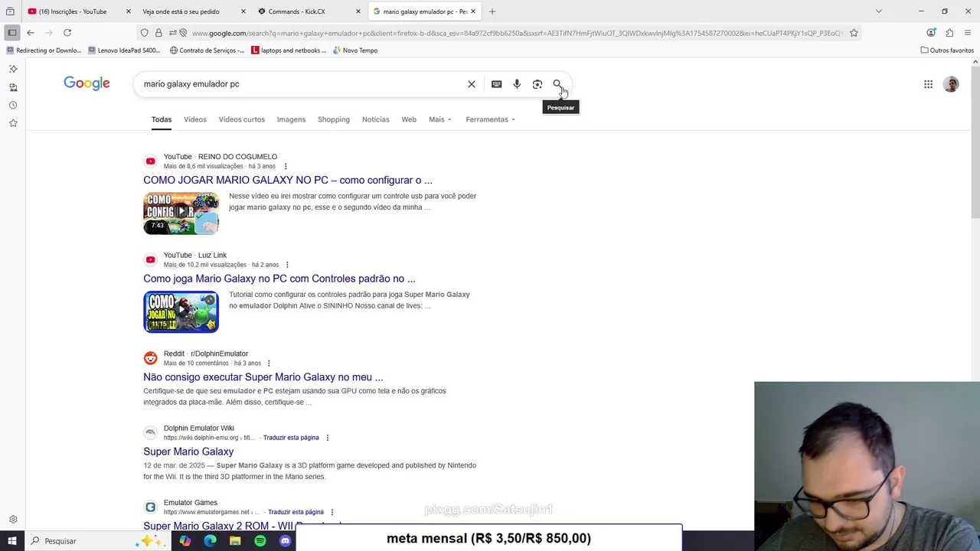Select the Todas results tab

pyautogui.click(x=162, y=119)
